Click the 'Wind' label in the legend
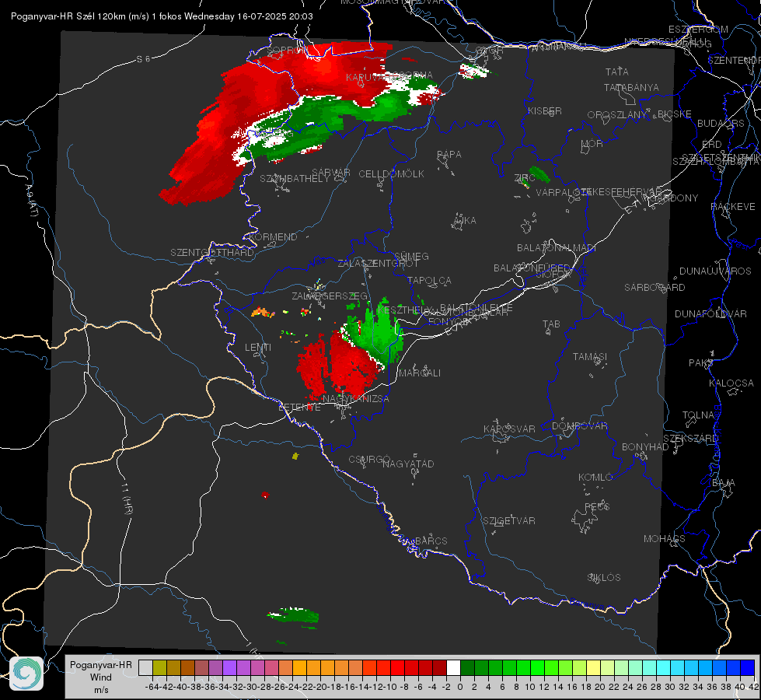 click(x=101, y=677)
